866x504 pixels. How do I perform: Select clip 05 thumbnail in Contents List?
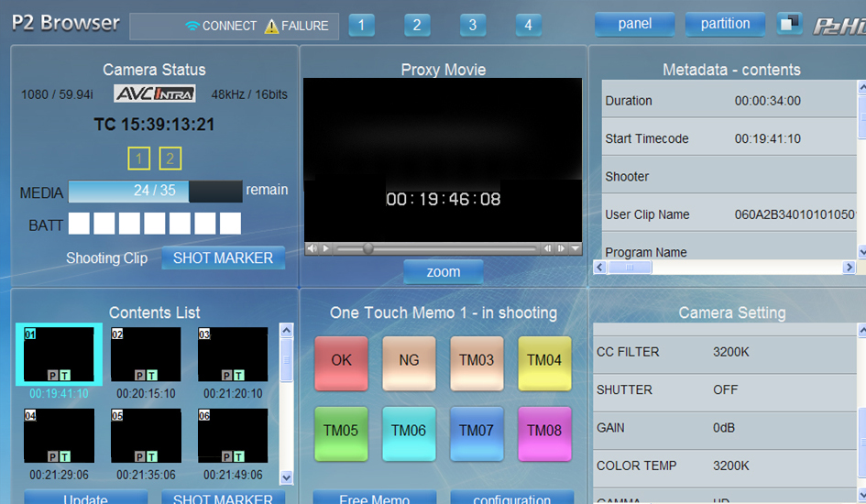145,436
